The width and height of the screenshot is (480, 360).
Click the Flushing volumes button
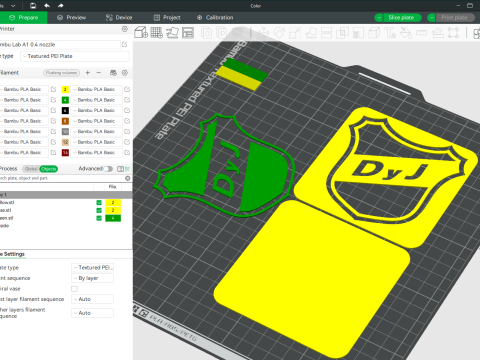click(x=62, y=73)
